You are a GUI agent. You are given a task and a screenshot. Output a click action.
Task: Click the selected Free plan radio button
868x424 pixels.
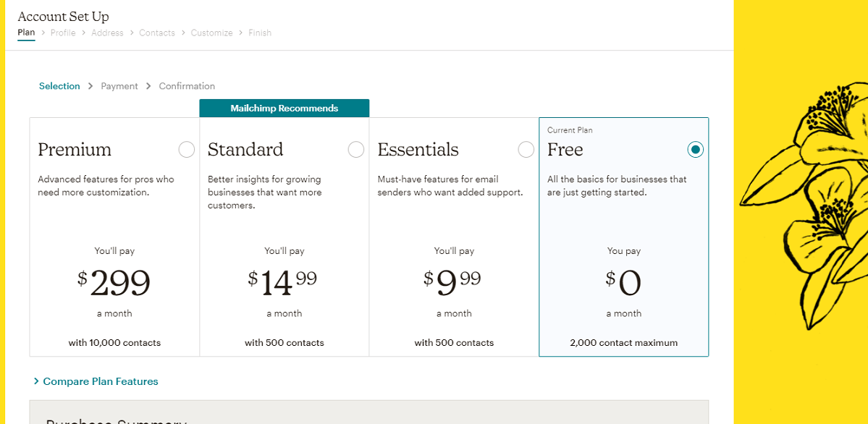(695, 149)
